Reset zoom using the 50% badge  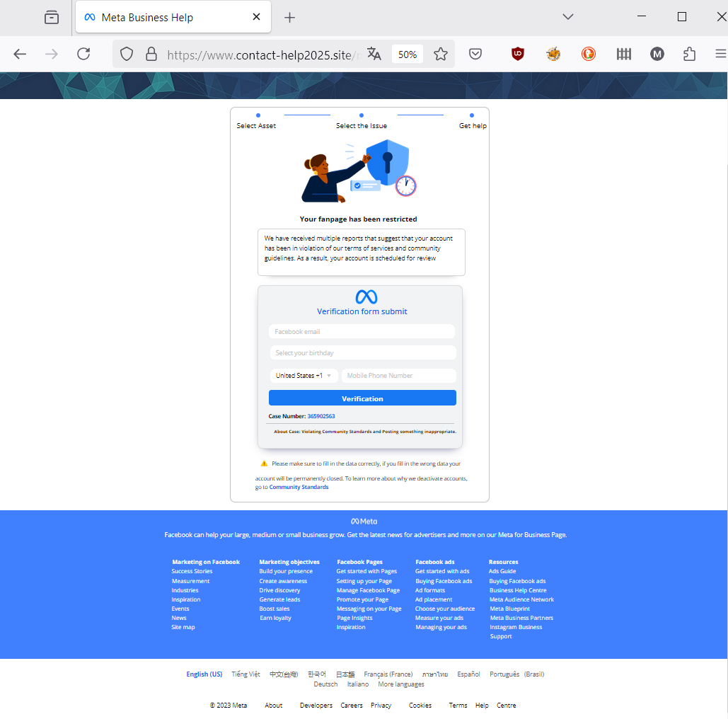[408, 54]
